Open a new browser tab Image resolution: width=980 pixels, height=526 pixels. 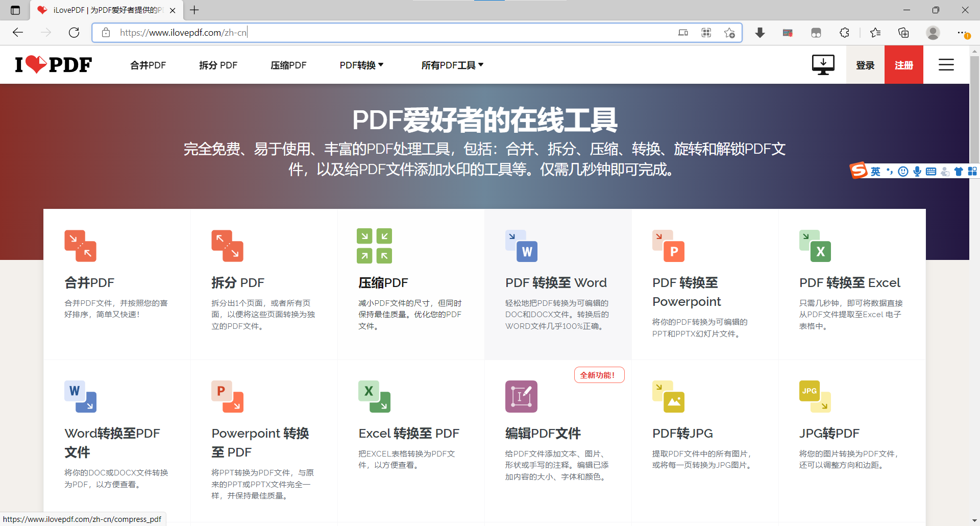[x=194, y=10]
